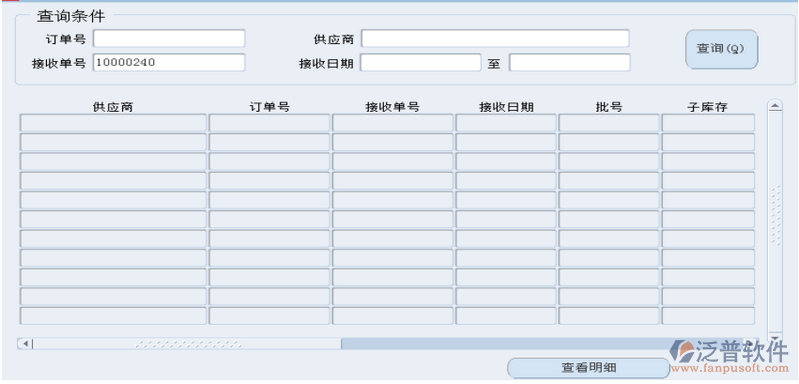The width and height of the screenshot is (799, 384).
Task: Select the 接收单号 field containing 10000240
Action: tap(169, 62)
